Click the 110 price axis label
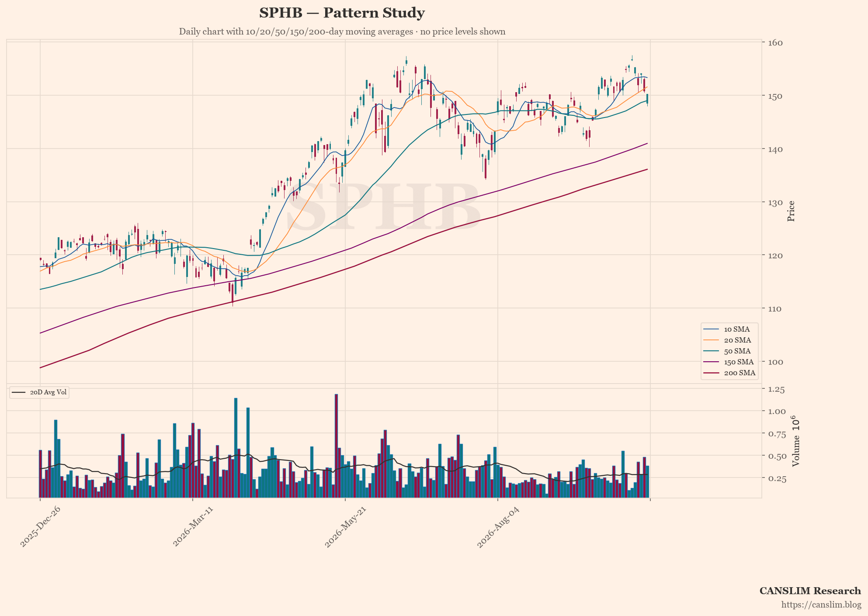Screen dimensions: 868x616 pos(775,309)
